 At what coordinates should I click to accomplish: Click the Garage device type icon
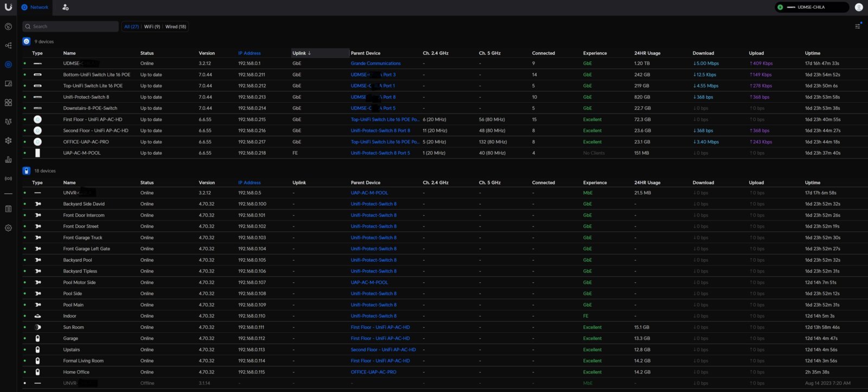[x=37, y=338]
